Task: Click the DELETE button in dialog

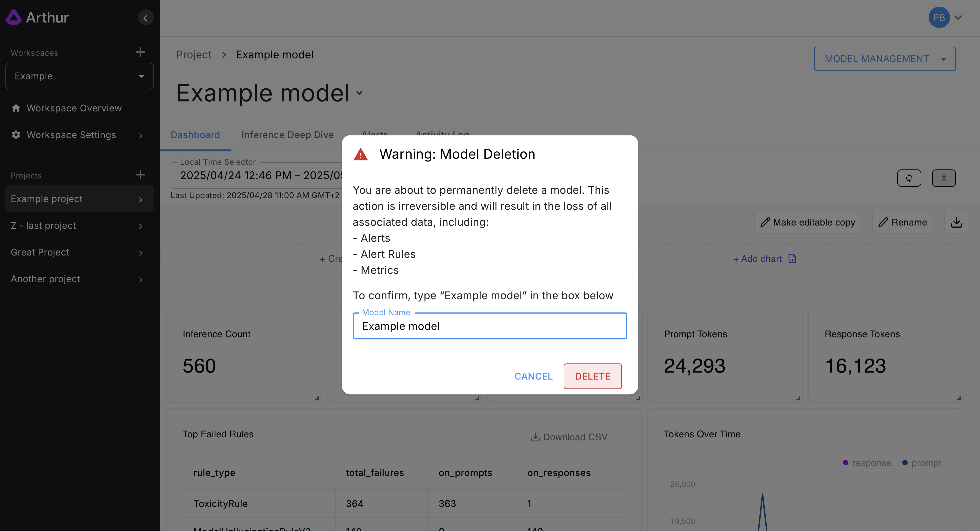Action: 592,376
